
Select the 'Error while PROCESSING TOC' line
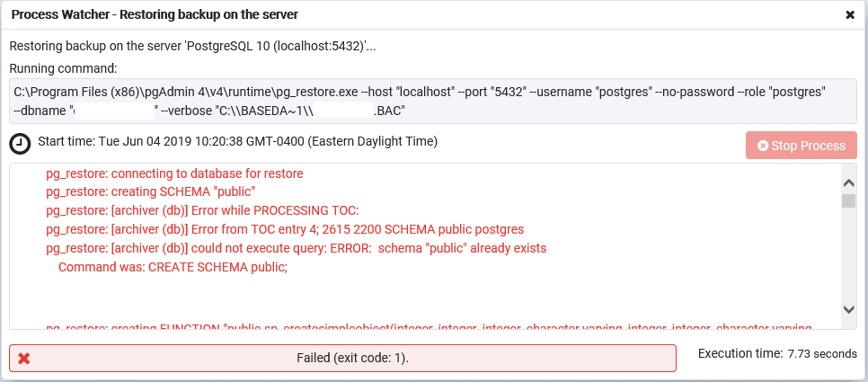pos(202,210)
